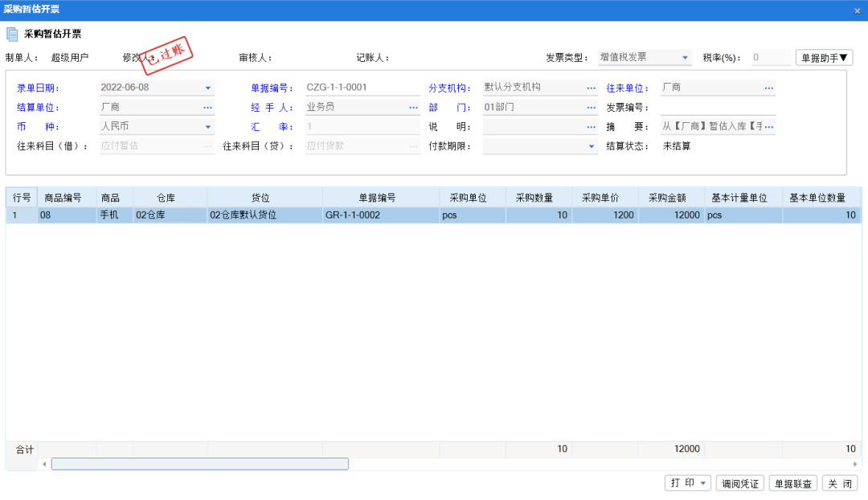
Task: Open the 结算单位 lookup ellipsis button
Action: [207, 106]
